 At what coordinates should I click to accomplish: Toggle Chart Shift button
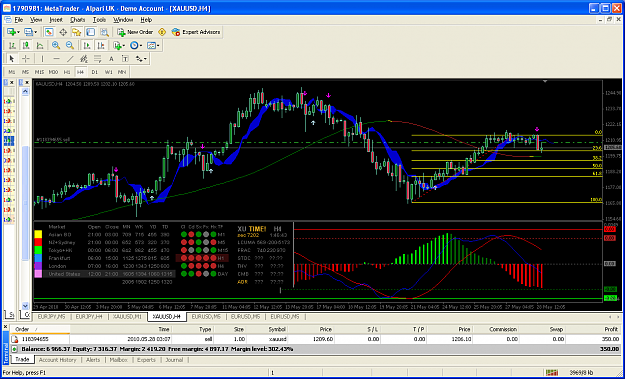(x=101, y=45)
